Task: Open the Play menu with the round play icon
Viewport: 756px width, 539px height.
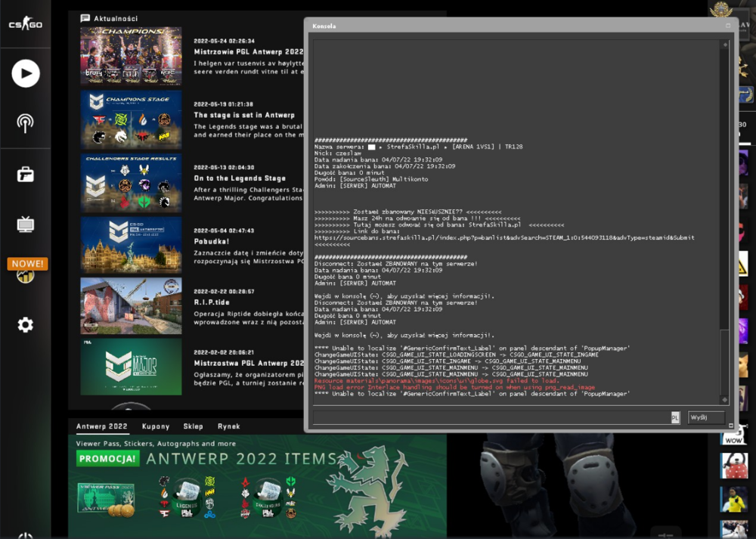Action: [26, 73]
